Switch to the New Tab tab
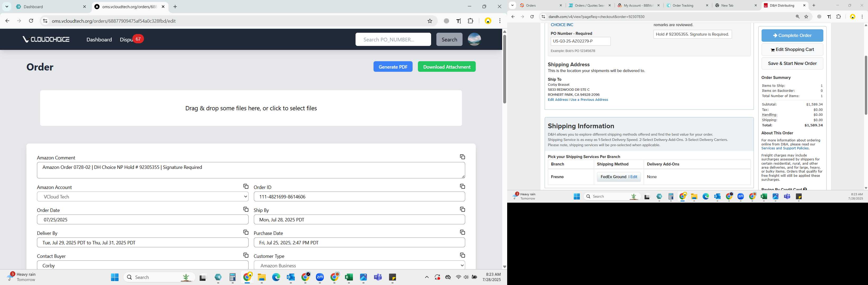 click(736, 5)
